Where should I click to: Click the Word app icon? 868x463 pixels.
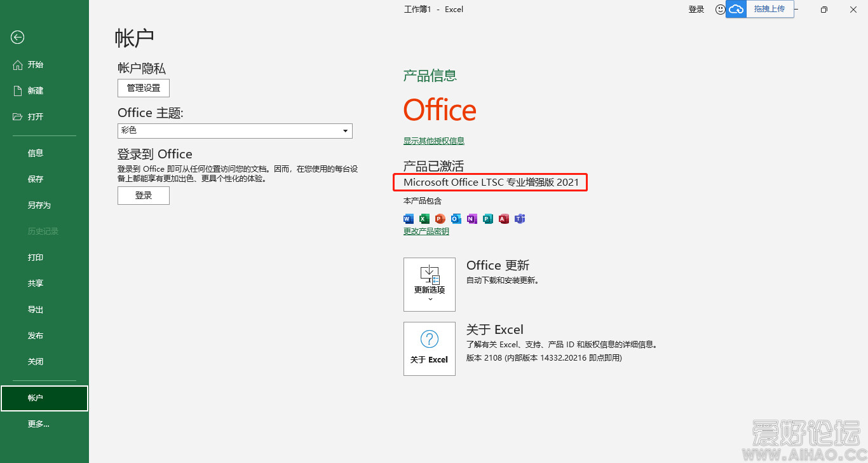pos(409,219)
